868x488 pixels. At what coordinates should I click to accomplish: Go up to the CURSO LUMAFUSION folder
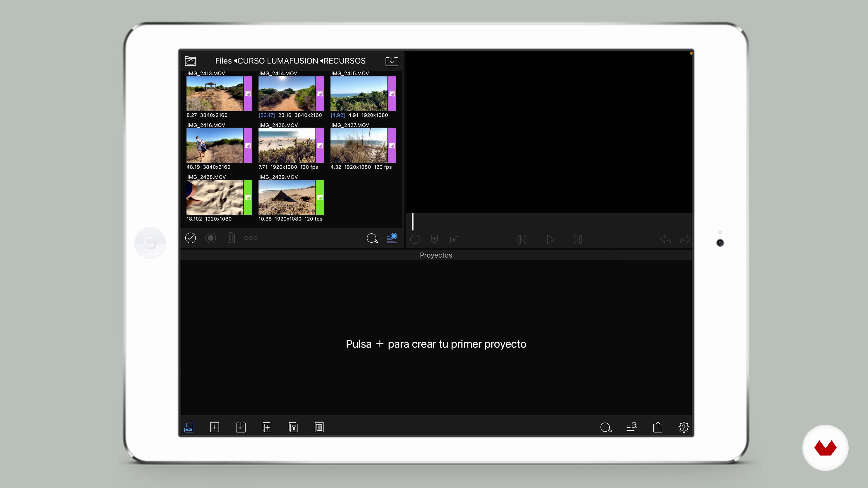[x=277, y=61]
